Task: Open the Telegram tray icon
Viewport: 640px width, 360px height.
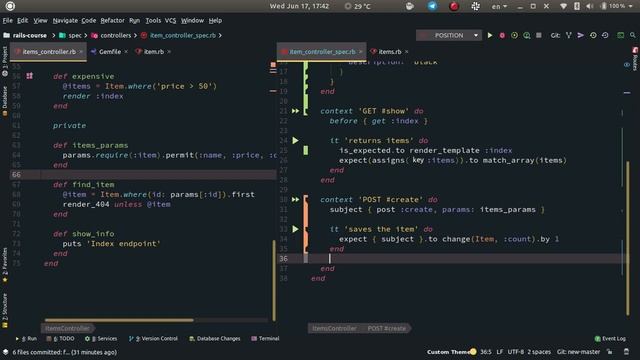Action: [432, 6]
